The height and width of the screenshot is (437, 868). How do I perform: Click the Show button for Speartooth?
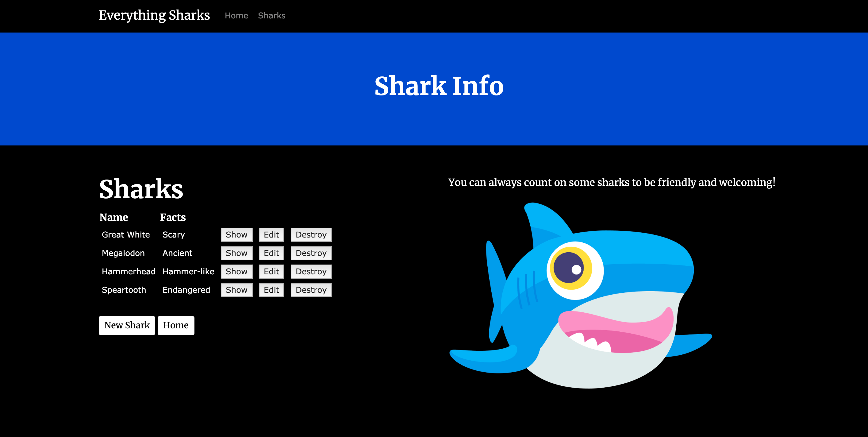tap(236, 290)
